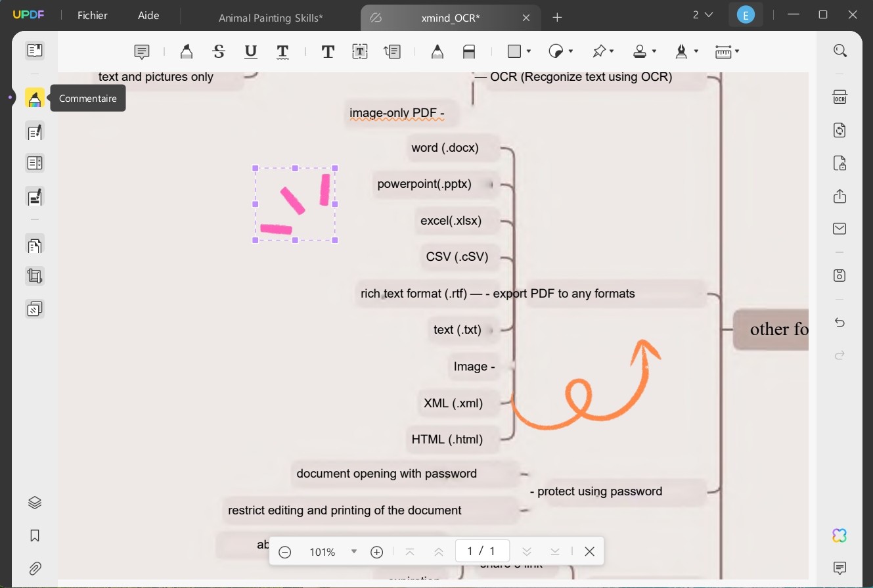Select the Sticky Note comment tool
Screen dimensions: 873x588
tap(141, 51)
